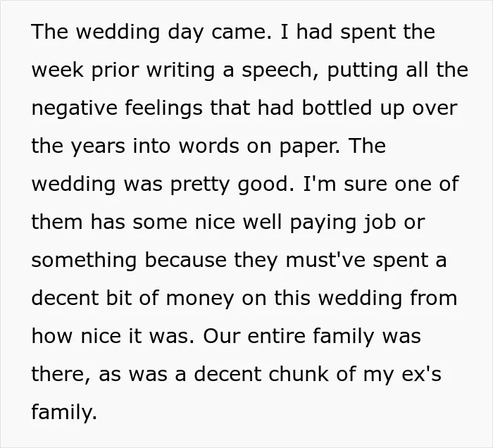
Task: Click the phrase "decent bit of money"
Action: click(x=132, y=298)
